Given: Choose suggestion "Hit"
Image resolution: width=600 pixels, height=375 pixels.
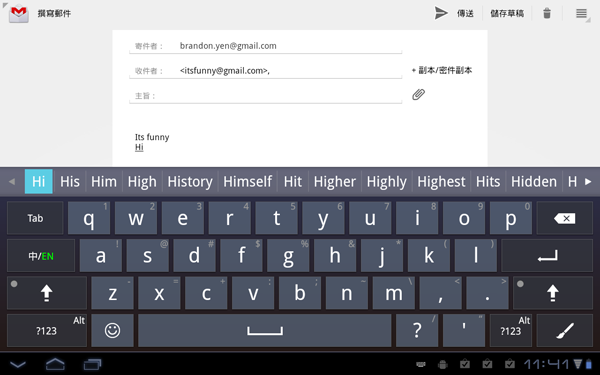Looking at the screenshot, I should tap(293, 181).
